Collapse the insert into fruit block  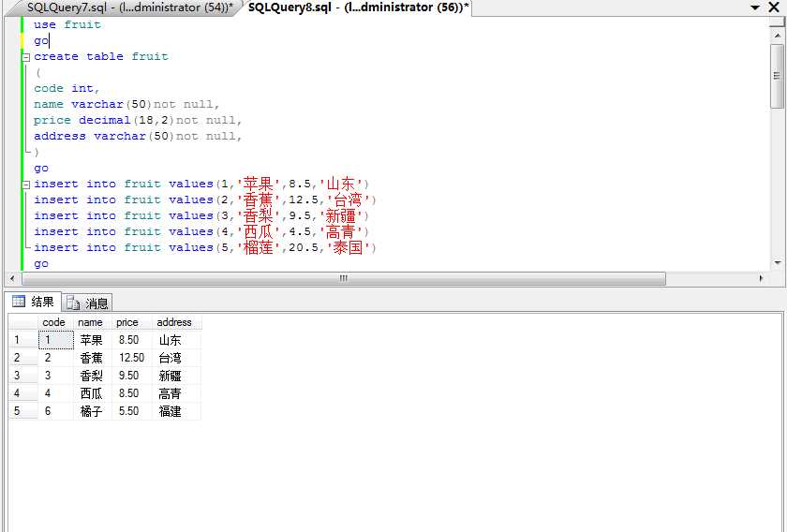[x=26, y=185]
